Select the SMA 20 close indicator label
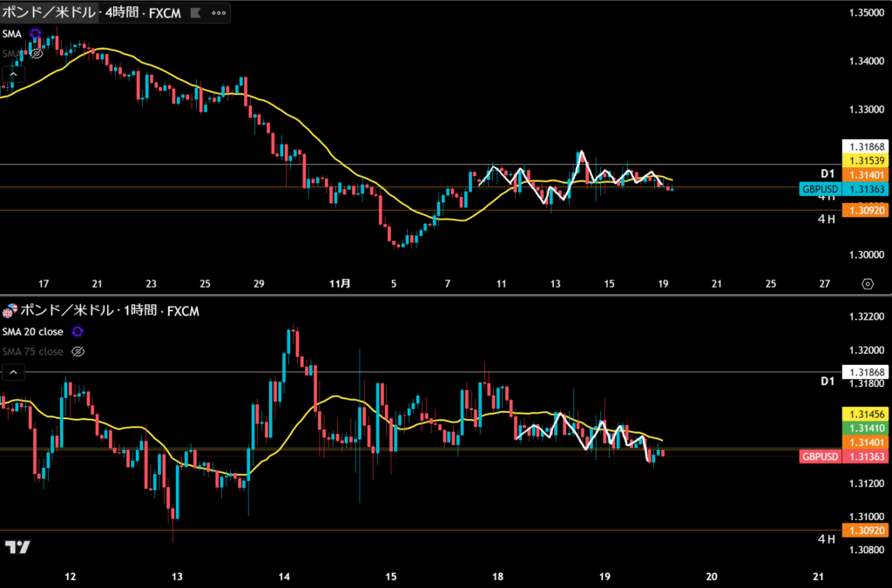 [32, 331]
